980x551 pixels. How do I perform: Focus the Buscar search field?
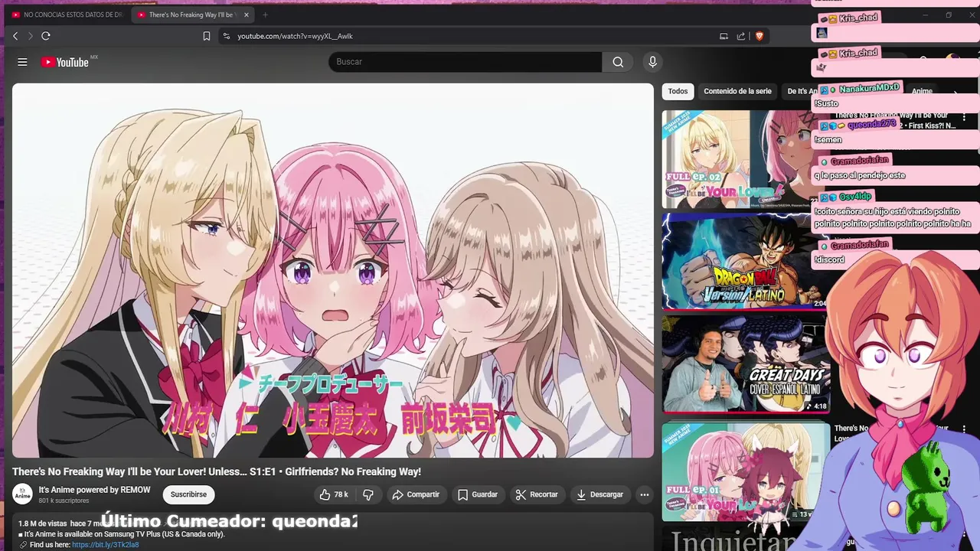(x=465, y=62)
